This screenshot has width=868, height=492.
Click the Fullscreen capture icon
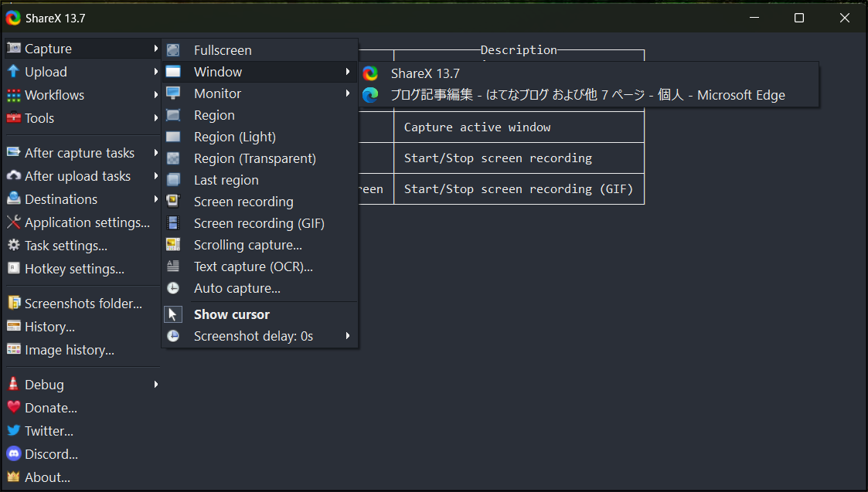[173, 50]
